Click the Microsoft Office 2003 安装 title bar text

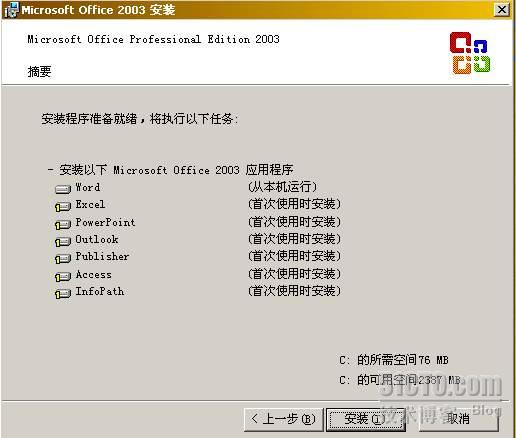point(98,10)
